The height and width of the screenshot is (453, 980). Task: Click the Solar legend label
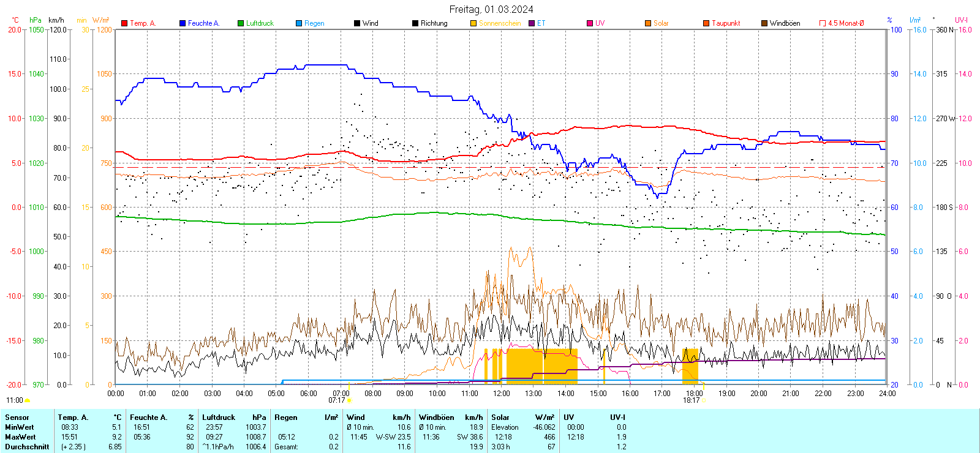point(661,23)
